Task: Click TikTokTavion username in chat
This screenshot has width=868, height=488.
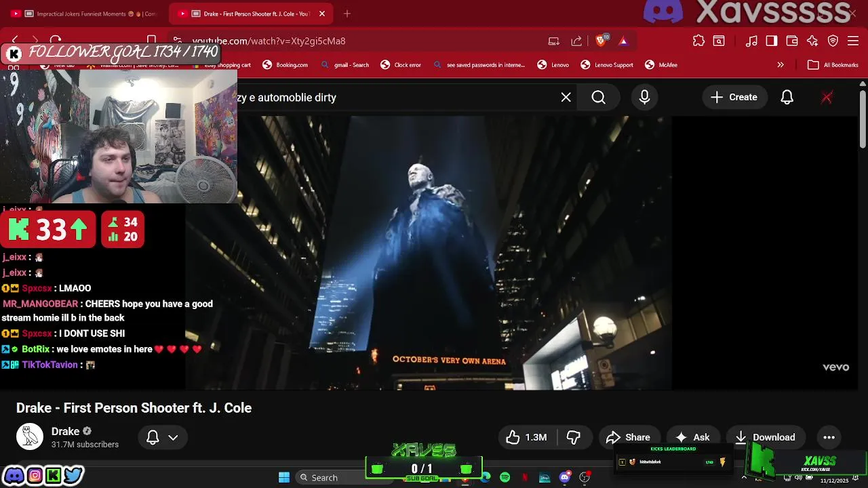Action: point(50,365)
